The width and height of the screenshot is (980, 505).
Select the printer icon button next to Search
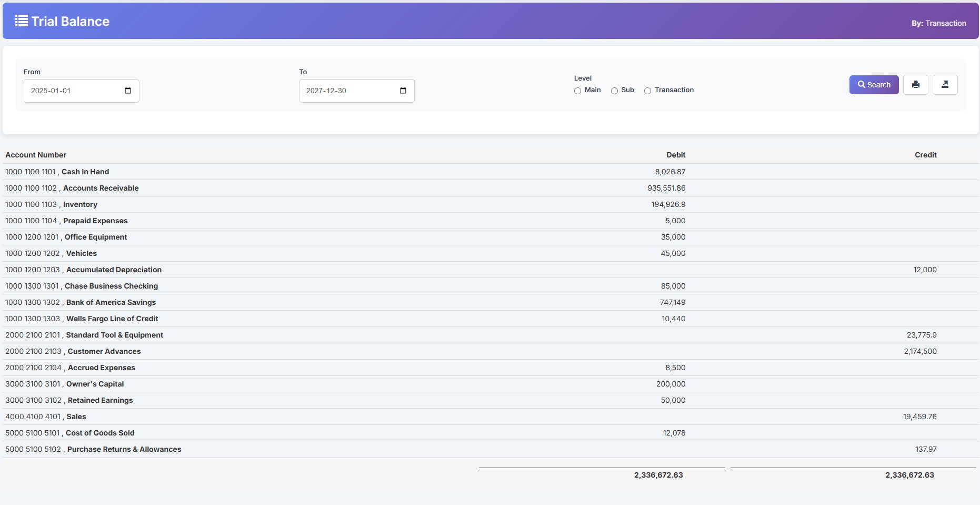(x=915, y=85)
